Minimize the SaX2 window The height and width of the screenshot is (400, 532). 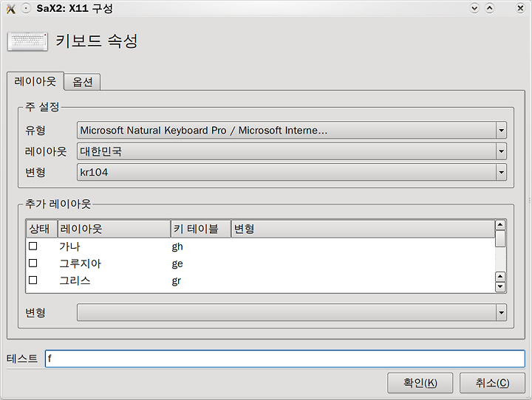coord(474,8)
